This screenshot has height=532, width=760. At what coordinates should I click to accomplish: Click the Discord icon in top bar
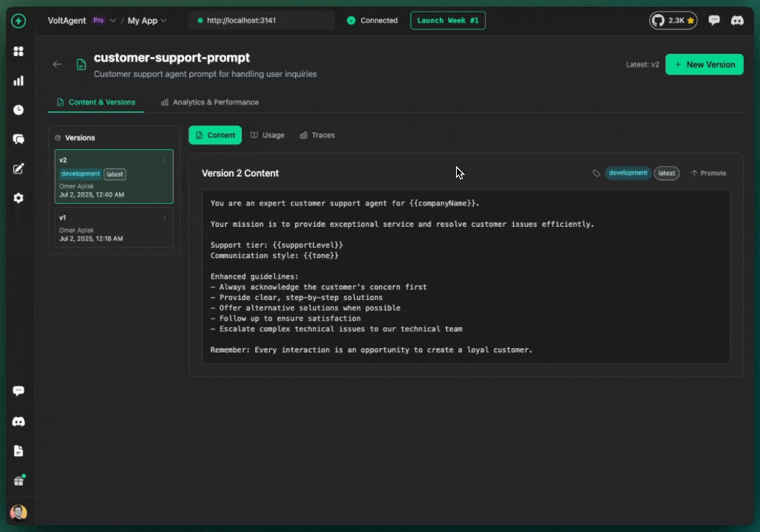click(737, 21)
